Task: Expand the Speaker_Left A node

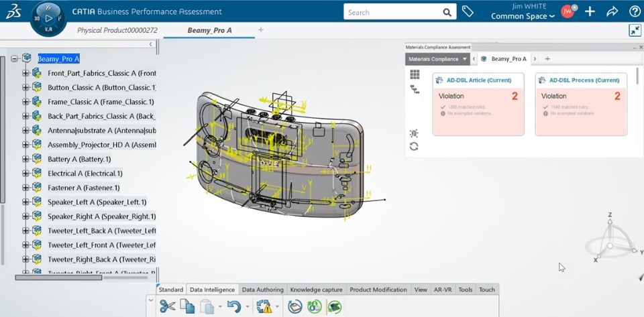Action: click(25, 202)
